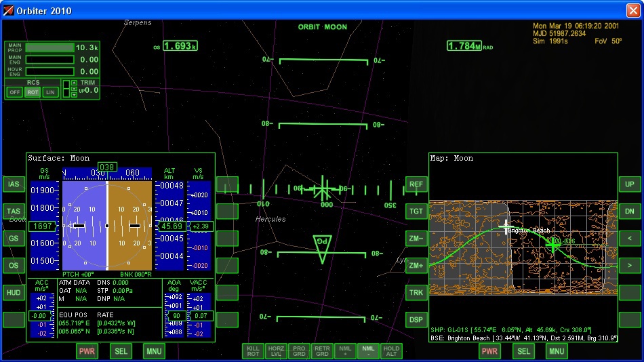The height and width of the screenshot is (362, 644).
Task: Open SEL mode selection on right MFD
Action: click(x=523, y=351)
